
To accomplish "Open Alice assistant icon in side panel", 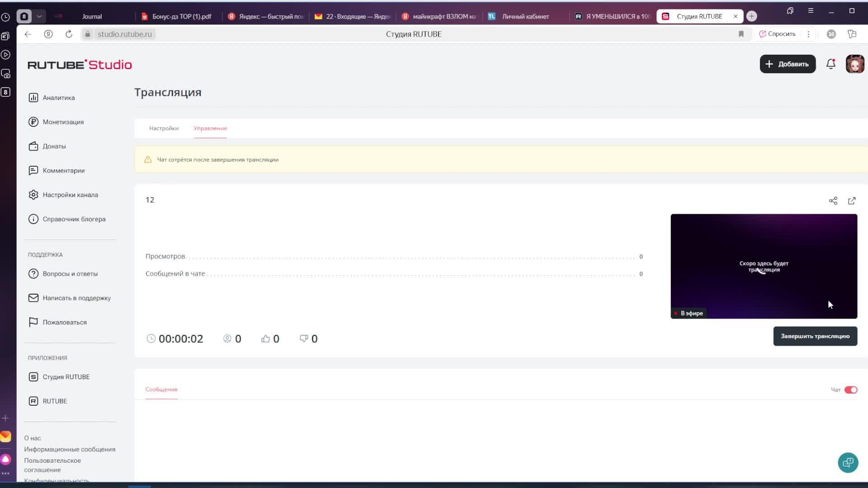I will [5, 460].
